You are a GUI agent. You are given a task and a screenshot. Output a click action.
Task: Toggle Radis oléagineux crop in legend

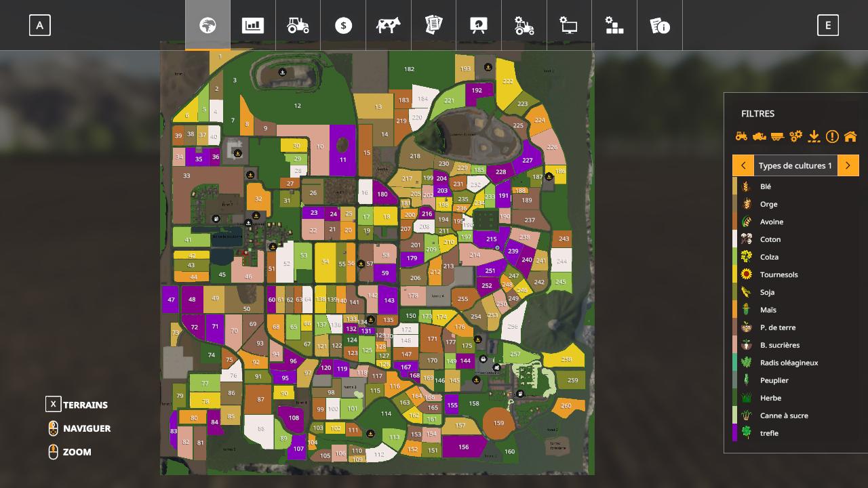[795, 363]
